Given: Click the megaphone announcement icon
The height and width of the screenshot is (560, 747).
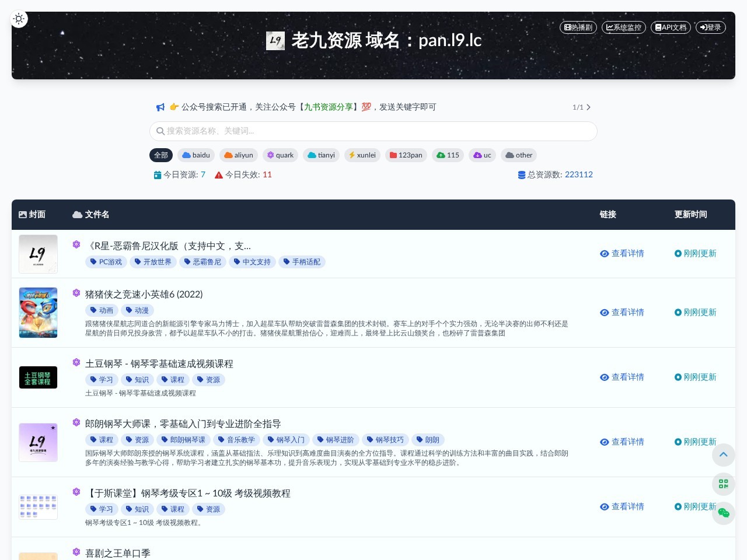Looking at the screenshot, I should pos(160,107).
